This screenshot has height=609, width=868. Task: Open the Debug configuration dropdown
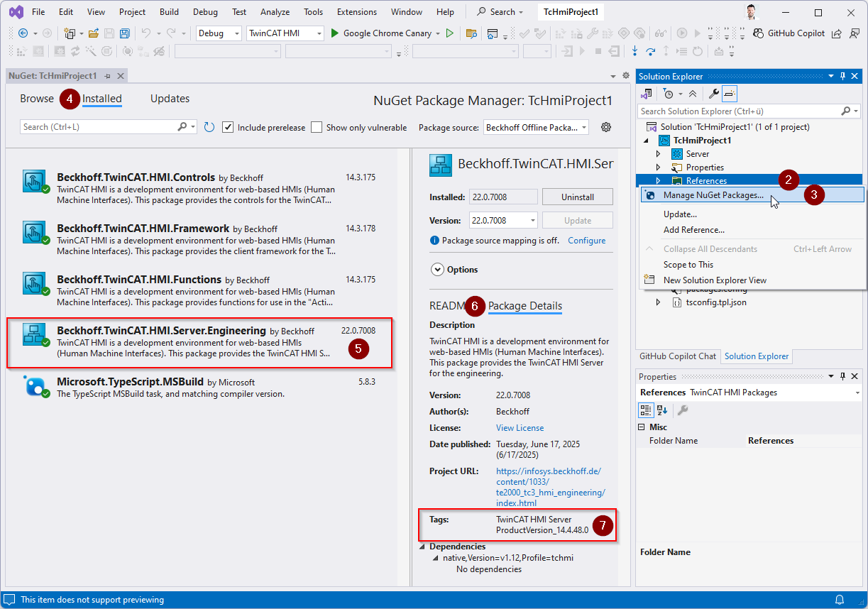[219, 33]
